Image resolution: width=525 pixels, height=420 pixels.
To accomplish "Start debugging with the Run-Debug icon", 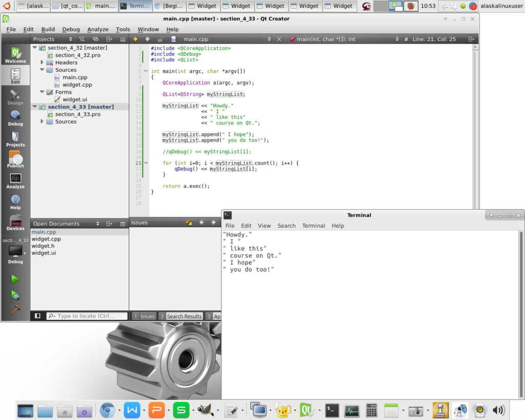I will (x=15, y=295).
